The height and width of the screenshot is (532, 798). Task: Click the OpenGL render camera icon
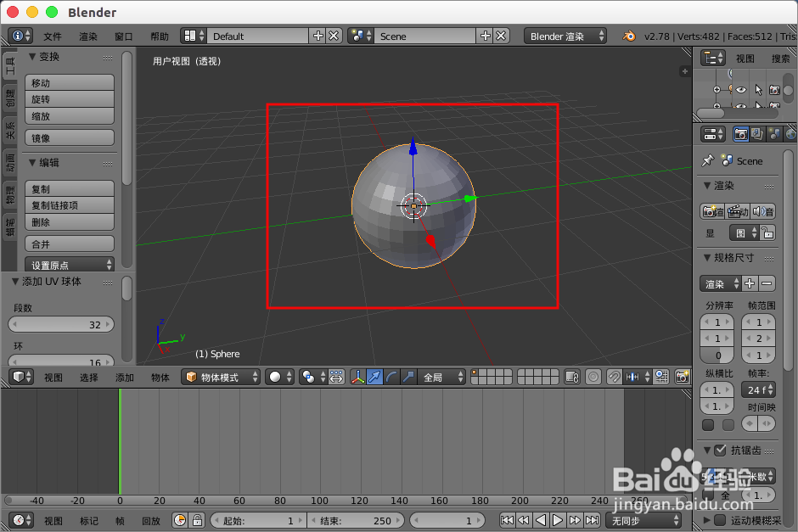(x=681, y=377)
